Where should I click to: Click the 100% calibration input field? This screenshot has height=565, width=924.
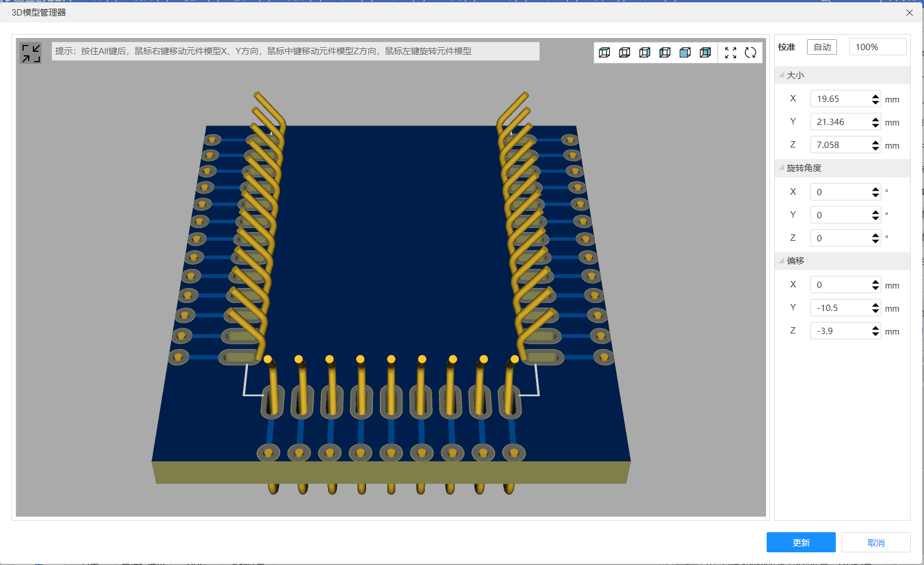(877, 47)
